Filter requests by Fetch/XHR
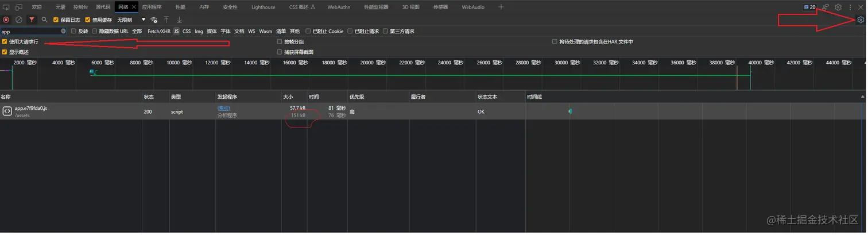The image size is (868, 235). click(159, 31)
